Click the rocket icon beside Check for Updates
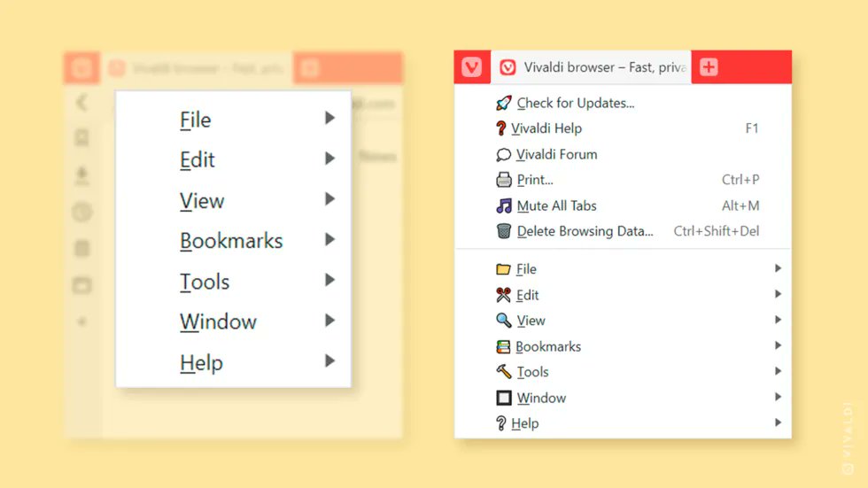 tap(504, 103)
